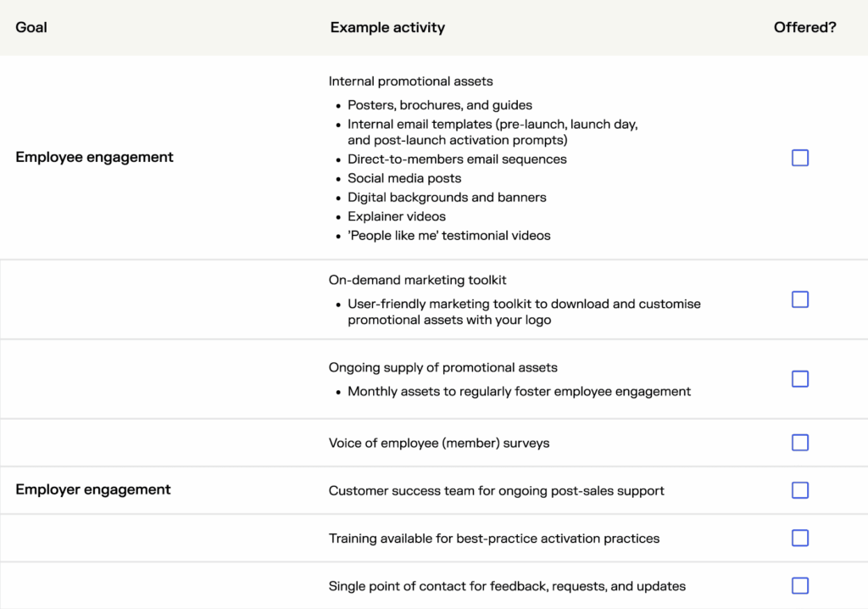Check the Internal promotional assets checkbox
Viewport: 868px width, 609px height.
pos(800,158)
